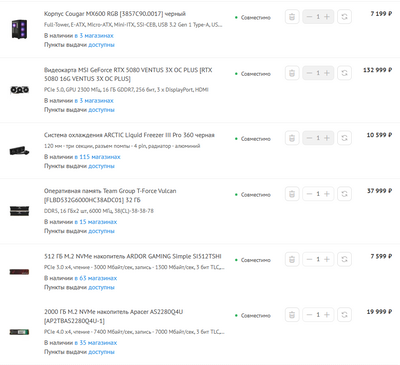Image resolution: width=400 pixels, height=365 pixels.
Task: Replace the Apacer AS2280Q4U 2000 ГБ drive
Action: point(344,315)
